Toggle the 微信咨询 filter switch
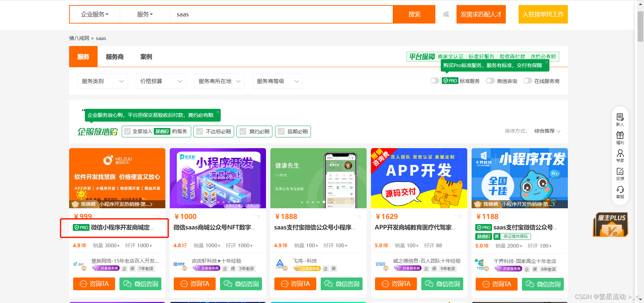The image size is (644, 303). [490, 81]
